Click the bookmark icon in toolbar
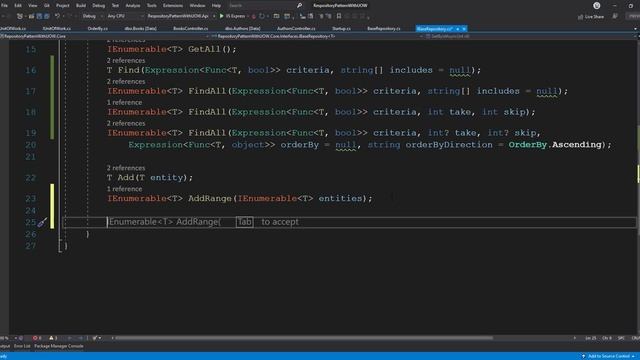Viewport: 640px width, 360px height. 339,16
